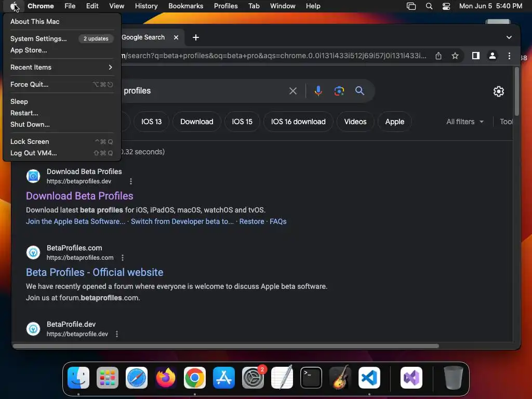
Task: Filter results with IOS 13 chip
Action: (151, 122)
